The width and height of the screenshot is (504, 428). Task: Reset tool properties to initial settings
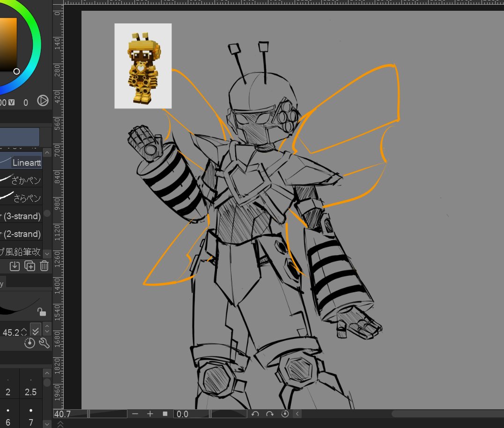[x=29, y=343]
